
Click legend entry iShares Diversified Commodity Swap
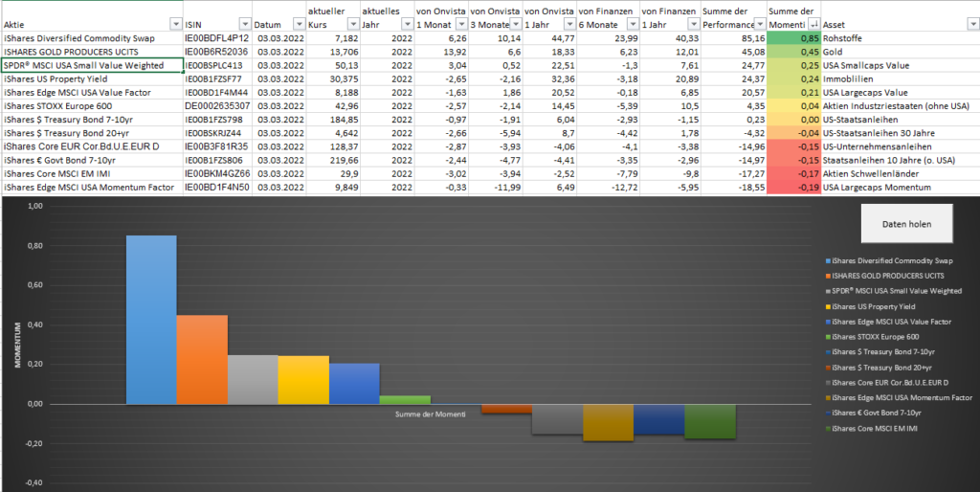click(x=889, y=260)
